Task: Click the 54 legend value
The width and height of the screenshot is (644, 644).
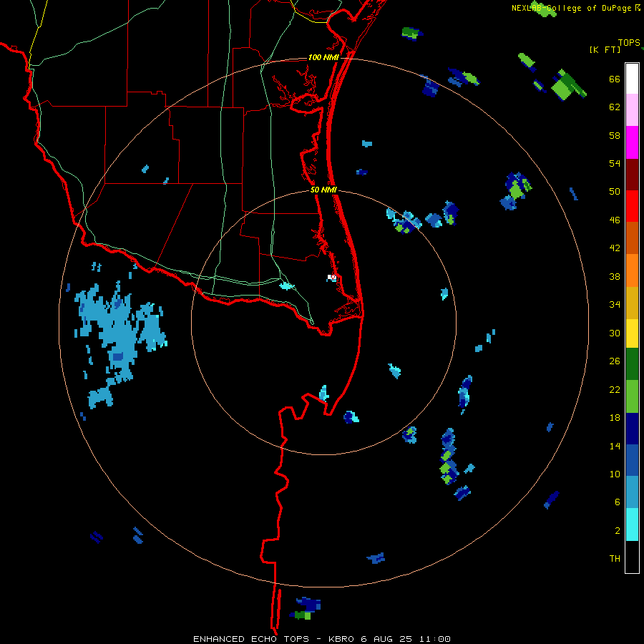Action: (615, 163)
